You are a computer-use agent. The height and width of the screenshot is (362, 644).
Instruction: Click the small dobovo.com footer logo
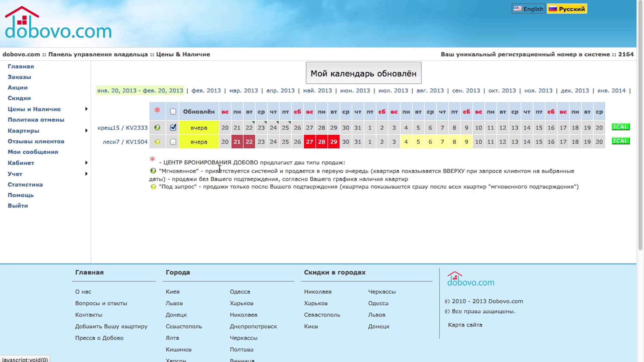tap(471, 279)
